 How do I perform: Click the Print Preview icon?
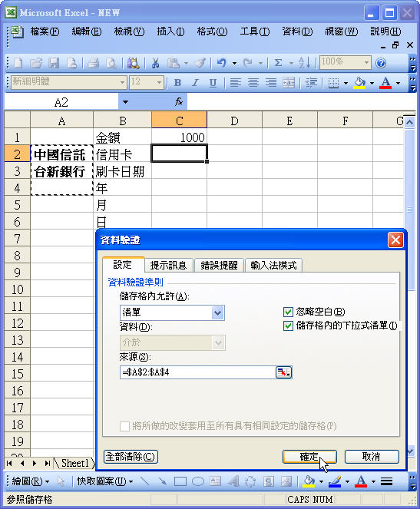(111, 63)
